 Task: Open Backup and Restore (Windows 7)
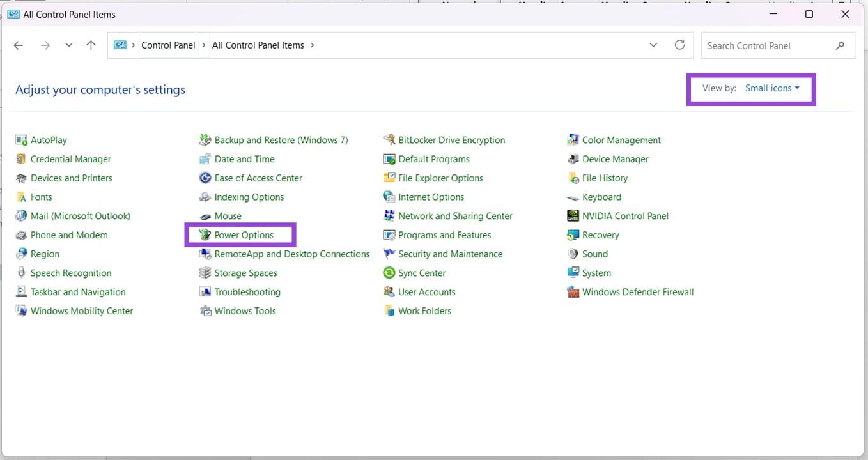click(282, 139)
